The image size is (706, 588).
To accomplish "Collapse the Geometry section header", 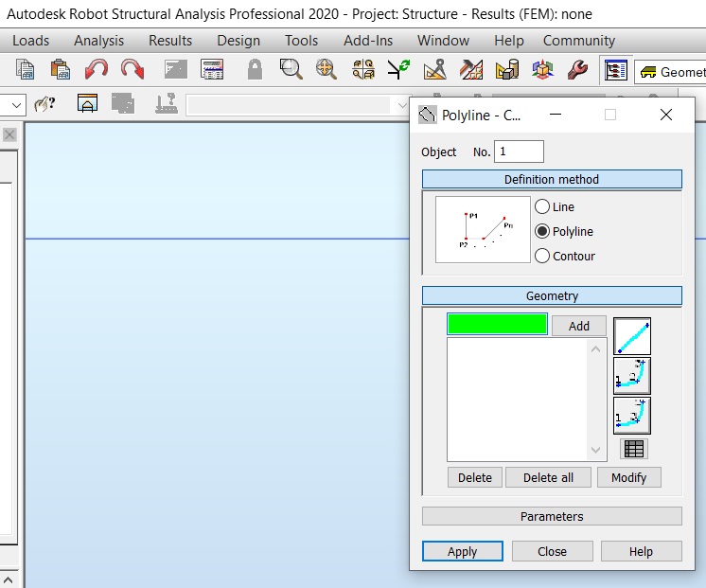I will (x=552, y=295).
